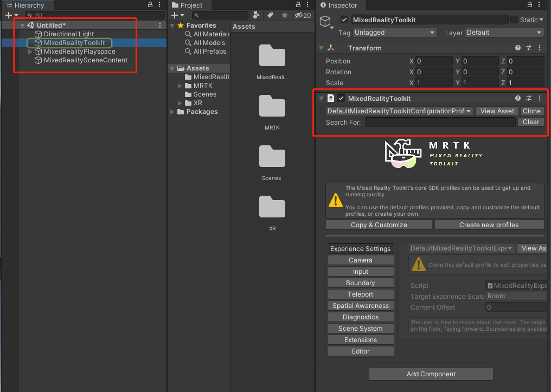Open the Hierarchy create plus dropdown
Image resolution: width=551 pixels, height=392 pixels.
[11, 15]
